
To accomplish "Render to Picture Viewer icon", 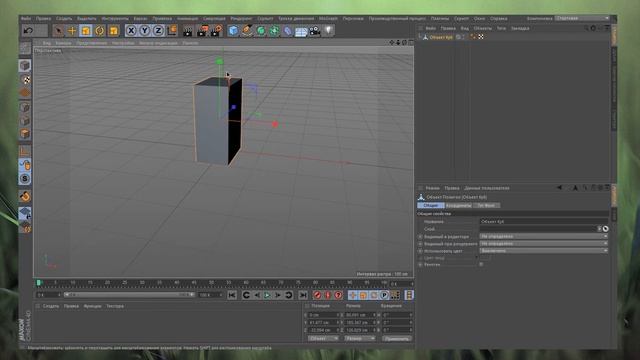I will click(202, 31).
